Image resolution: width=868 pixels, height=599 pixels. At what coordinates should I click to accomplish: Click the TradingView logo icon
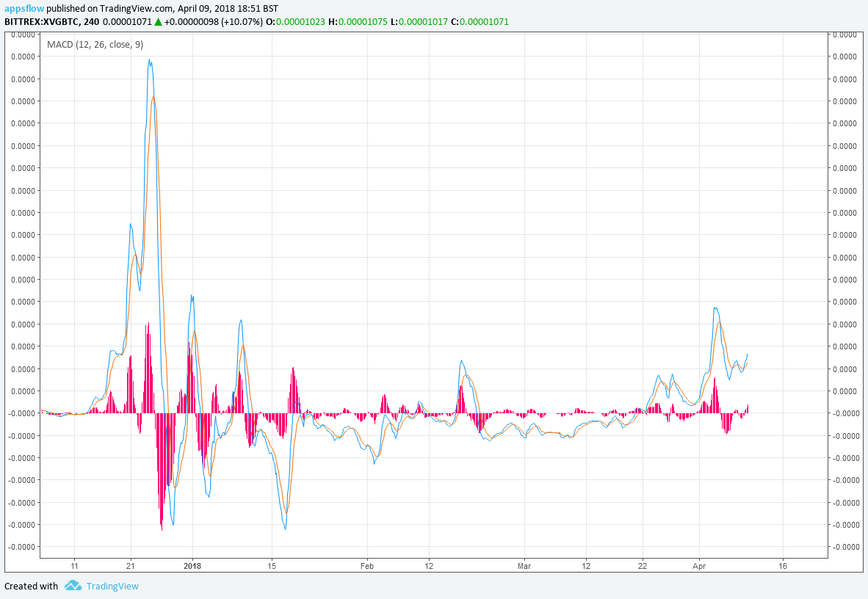[73, 585]
